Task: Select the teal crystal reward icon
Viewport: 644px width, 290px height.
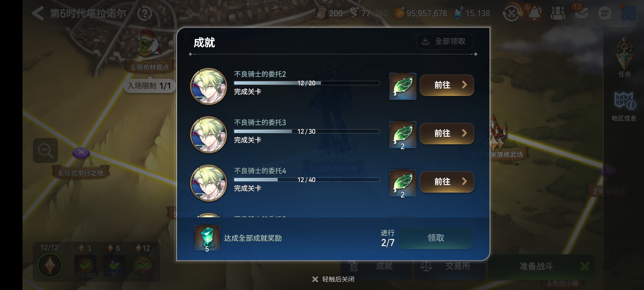Action: click(x=207, y=238)
